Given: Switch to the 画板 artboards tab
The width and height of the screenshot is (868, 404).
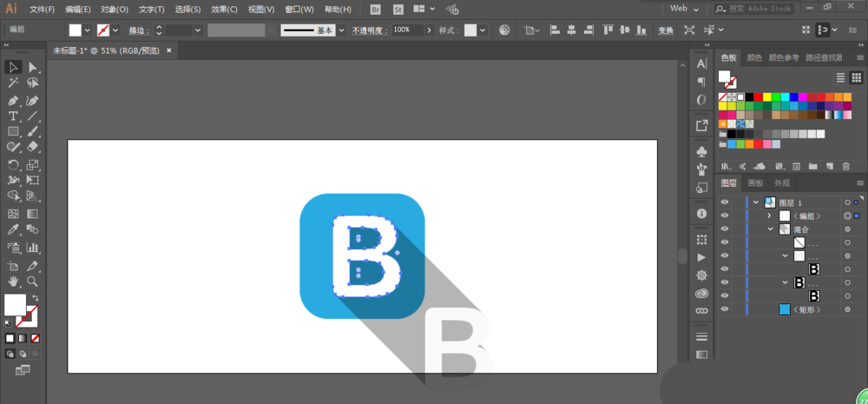Looking at the screenshot, I should click(x=756, y=183).
